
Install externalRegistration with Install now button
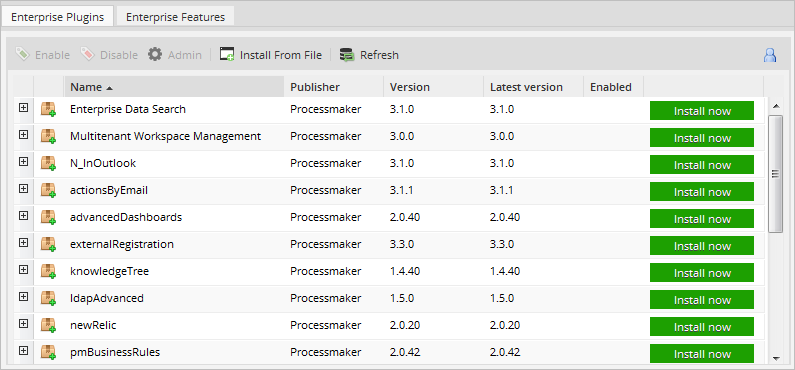[x=702, y=246]
